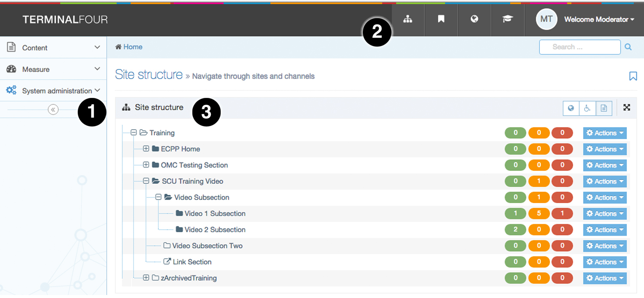Bookmark this page with outline bookmark icon
Image resolution: width=644 pixels, height=298 pixels.
point(633,76)
